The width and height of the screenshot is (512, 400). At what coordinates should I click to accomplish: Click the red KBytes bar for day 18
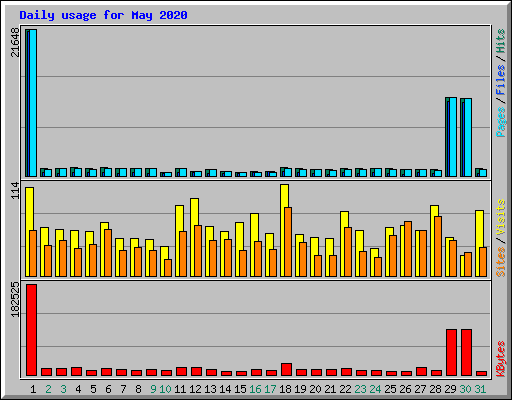(287, 370)
